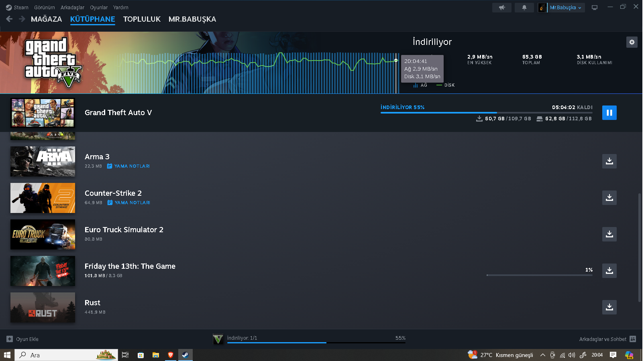This screenshot has height=361, width=644.
Task: Open the Arkadaşlar menu
Action: tap(72, 7)
